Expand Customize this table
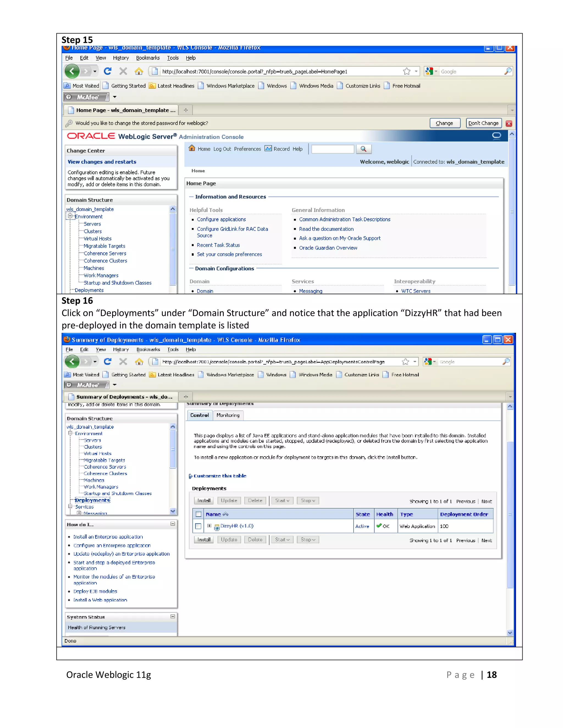 [218, 476]
